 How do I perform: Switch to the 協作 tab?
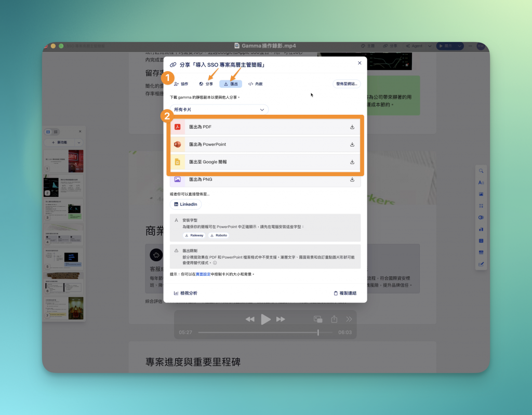tap(181, 84)
